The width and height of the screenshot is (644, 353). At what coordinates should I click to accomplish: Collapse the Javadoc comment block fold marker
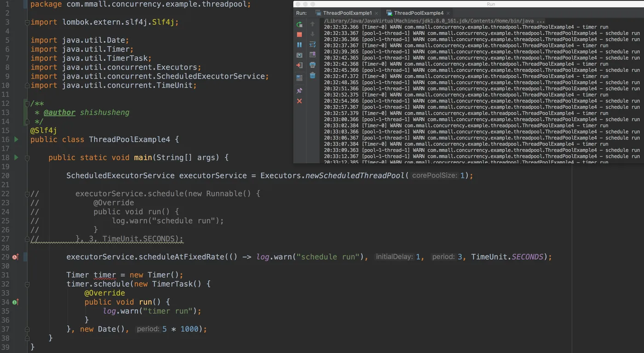[x=27, y=104]
